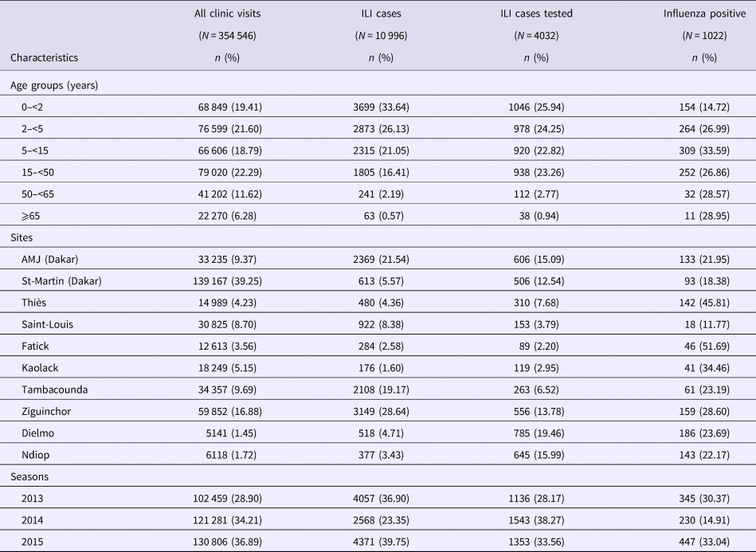
Task: Select the "Influenza positive" column header
Action: pos(698,14)
